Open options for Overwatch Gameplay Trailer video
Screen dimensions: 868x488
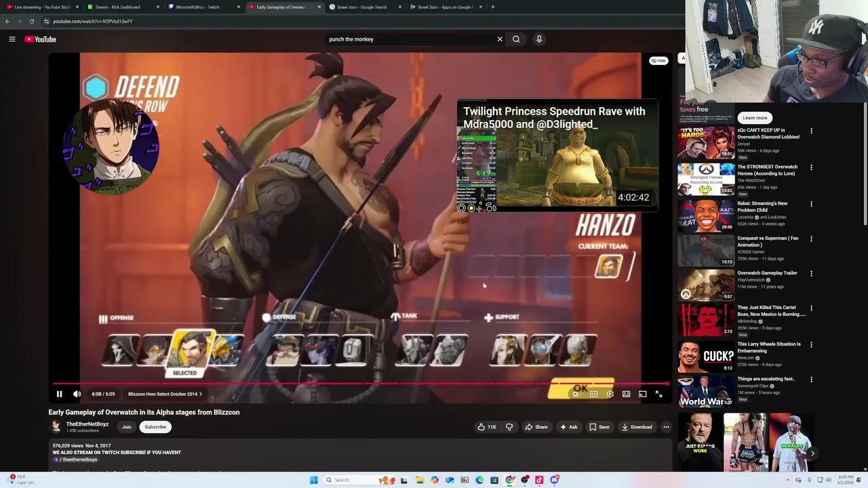point(811,274)
